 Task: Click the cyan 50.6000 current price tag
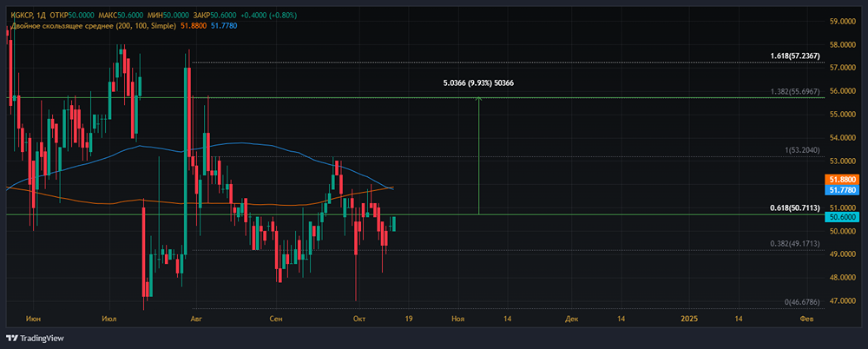[x=841, y=217]
